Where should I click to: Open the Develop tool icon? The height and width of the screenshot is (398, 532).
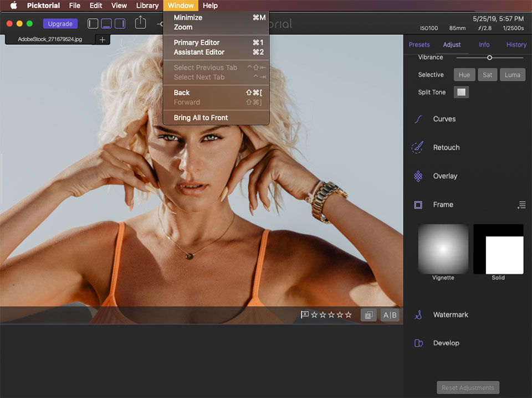pos(418,343)
